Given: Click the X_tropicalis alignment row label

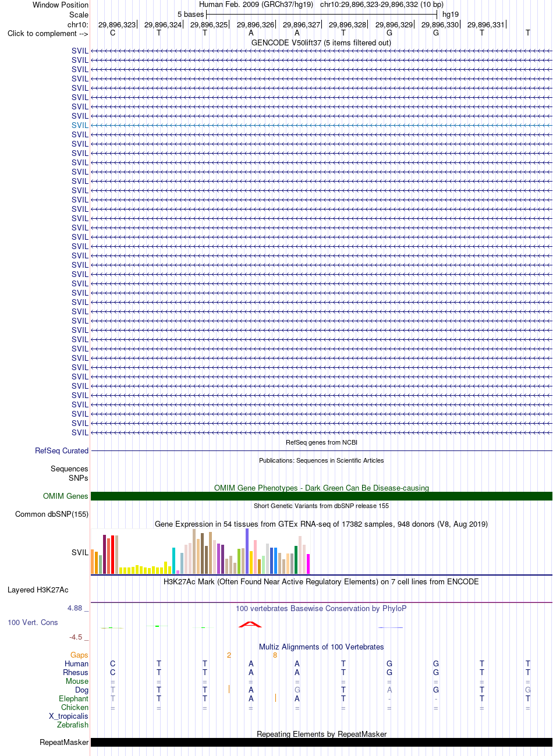Looking at the screenshot, I should click(x=69, y=716).
